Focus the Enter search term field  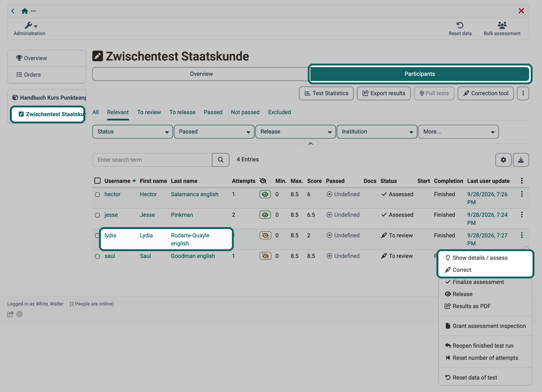coord(152,160)
